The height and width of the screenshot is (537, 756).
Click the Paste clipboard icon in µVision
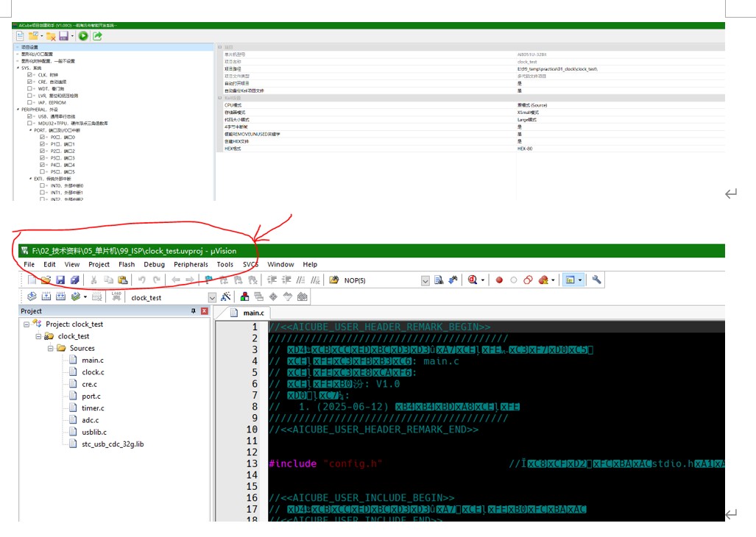coord(123,280)
